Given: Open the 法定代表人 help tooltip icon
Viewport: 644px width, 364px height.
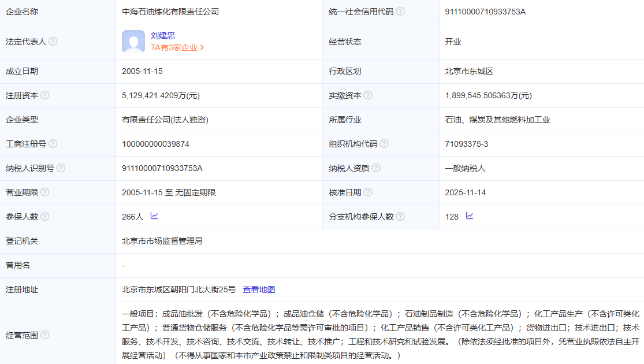Looking at the screenshot, I should click(x=53, y=41).
